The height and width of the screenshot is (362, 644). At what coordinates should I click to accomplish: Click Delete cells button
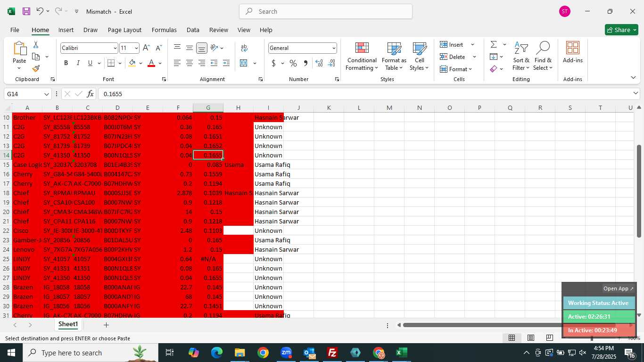(453, 57)
